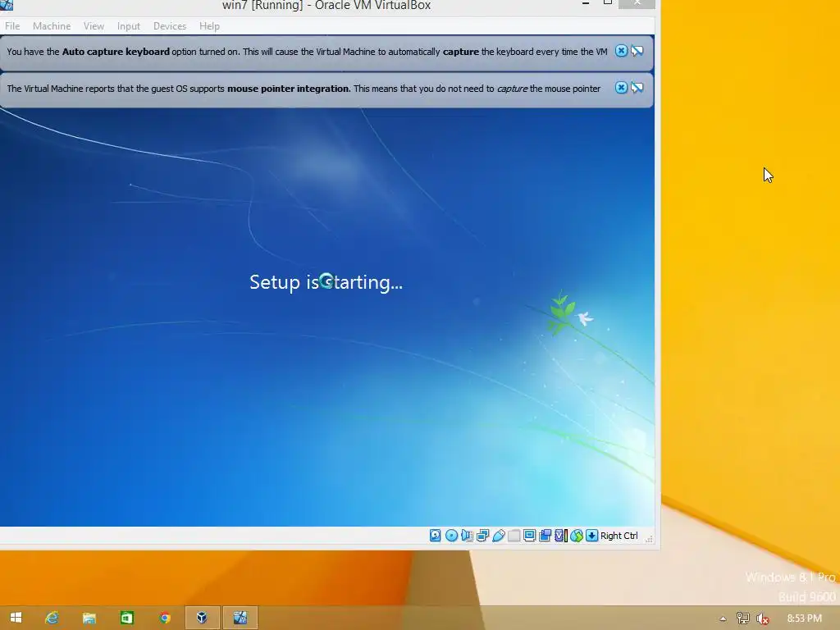Dismiss the mouse pointer integration notification
This screenshot has width=840, height=630.
(x=621, y=88)
